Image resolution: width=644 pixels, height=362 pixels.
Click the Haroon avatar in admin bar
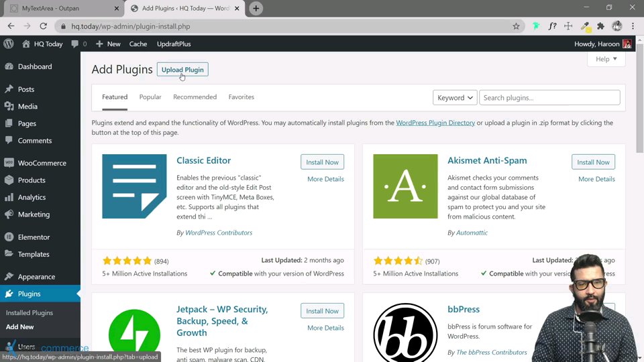627,44
